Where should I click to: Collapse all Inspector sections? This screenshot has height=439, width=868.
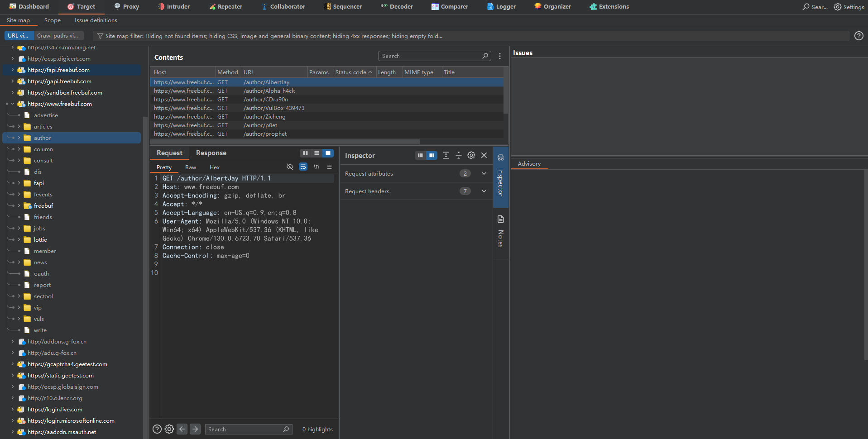click(x=459, y=155)
